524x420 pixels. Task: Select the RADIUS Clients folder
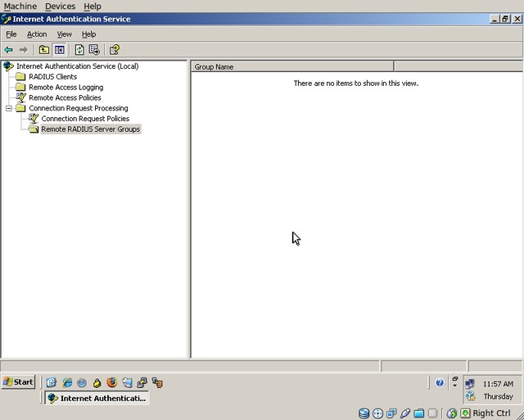[52, 77]
